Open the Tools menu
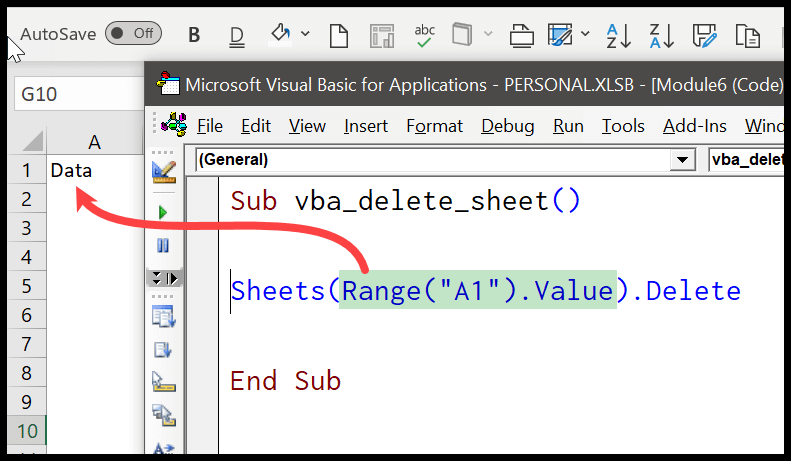 (x=623, y=126)
